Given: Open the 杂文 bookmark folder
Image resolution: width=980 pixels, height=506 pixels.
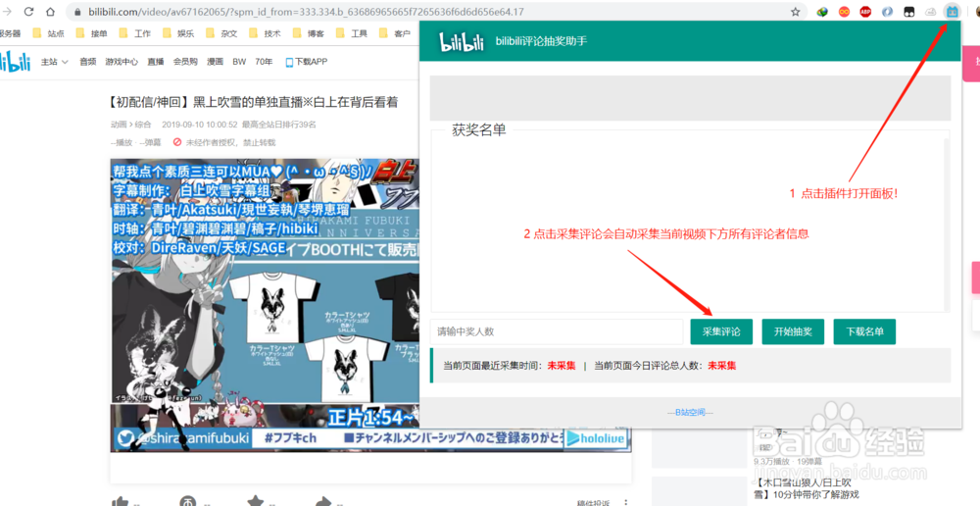Looking at the screenshot, I should point(221,33).
